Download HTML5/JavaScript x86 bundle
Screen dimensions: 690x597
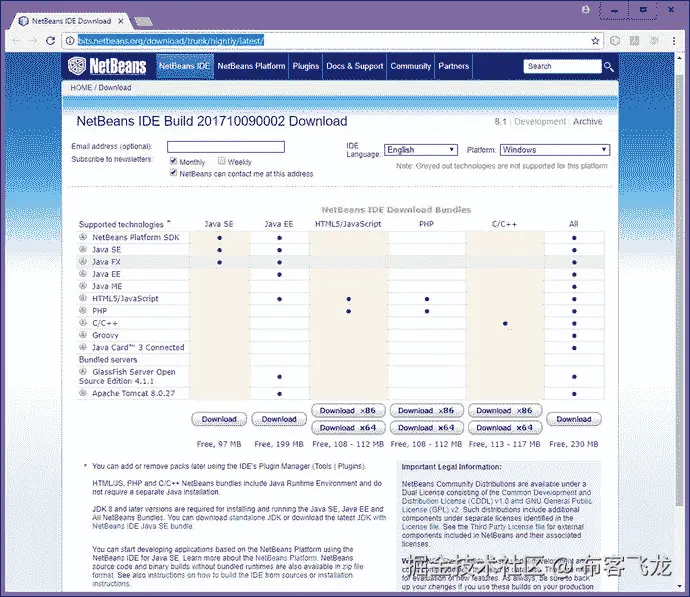348,410
